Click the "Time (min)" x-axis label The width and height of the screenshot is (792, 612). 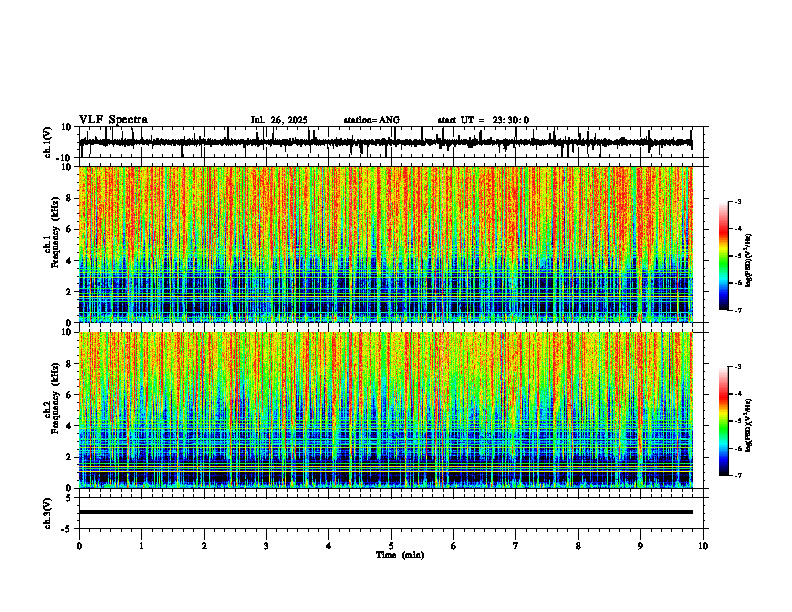point(400,555)
